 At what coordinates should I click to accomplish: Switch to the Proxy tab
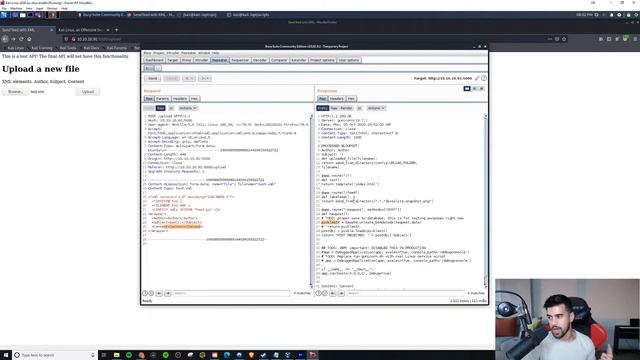[x=187, y=60]
